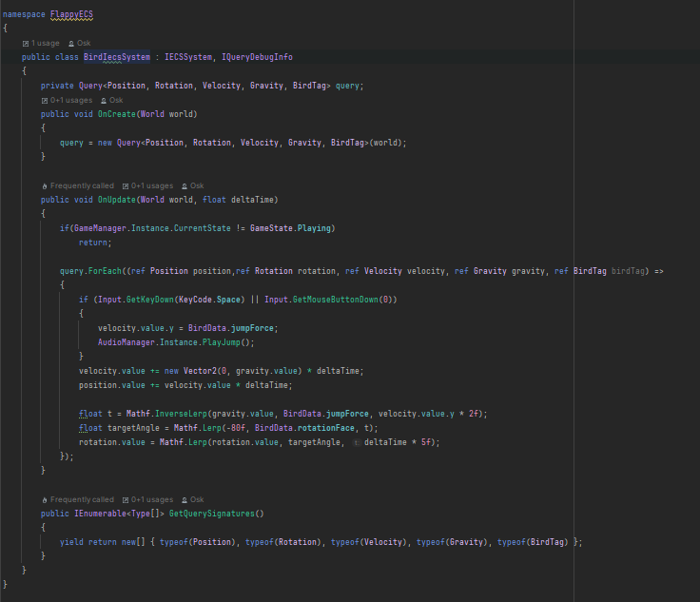Click the 'Frequently called' flame hint above OnUpdate
The height and width of the screenshot is (602, 700).
click(78, 185)
